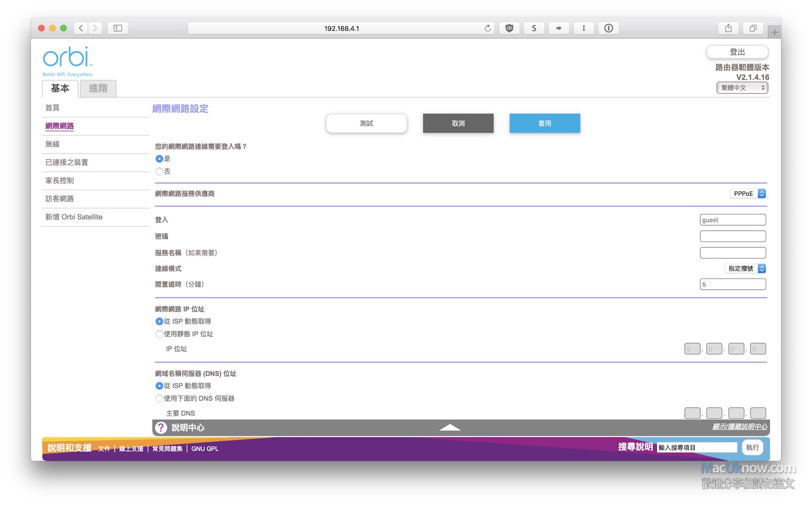Open the Share icon in Safari toolbar

coord(728,28)
